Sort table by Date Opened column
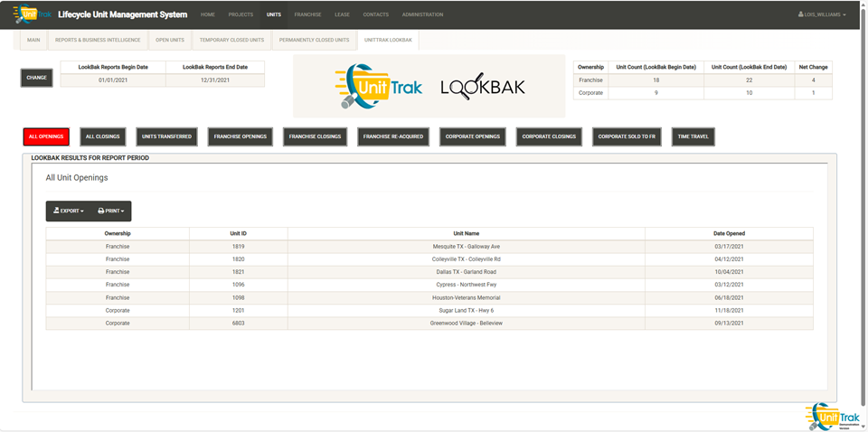The width and height of the screenshot is (868, 432). pos(729,233)
